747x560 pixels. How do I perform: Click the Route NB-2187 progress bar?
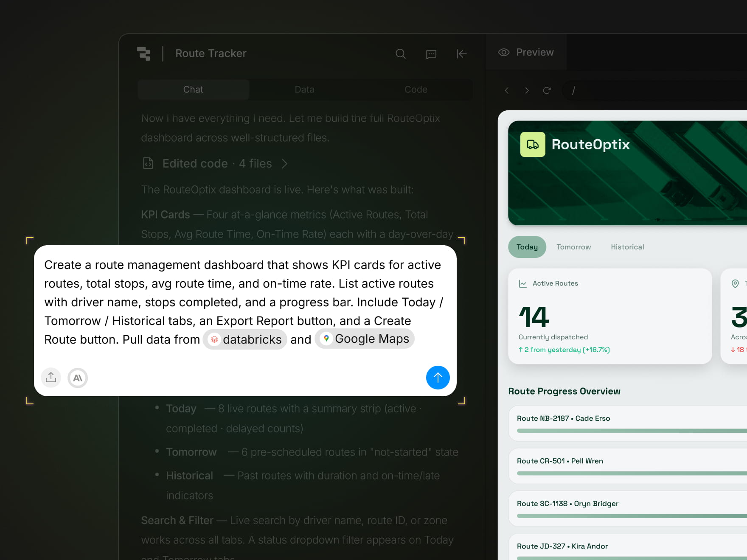pos(632,431)
